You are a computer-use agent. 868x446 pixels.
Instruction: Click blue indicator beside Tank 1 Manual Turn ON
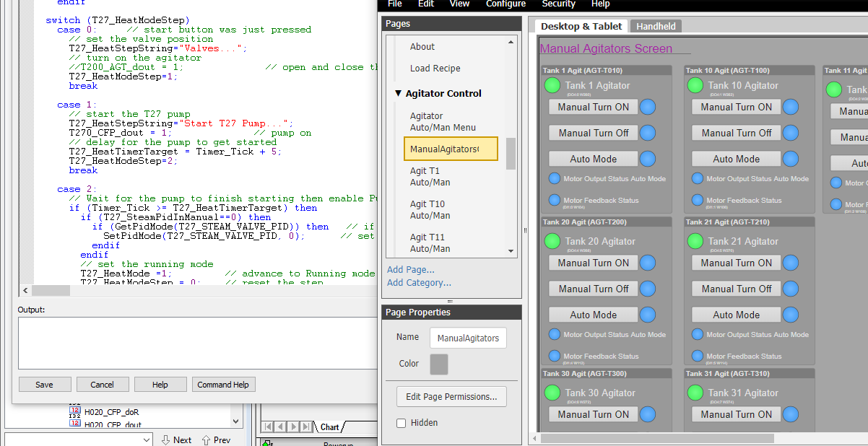click(x=647, y=107)
